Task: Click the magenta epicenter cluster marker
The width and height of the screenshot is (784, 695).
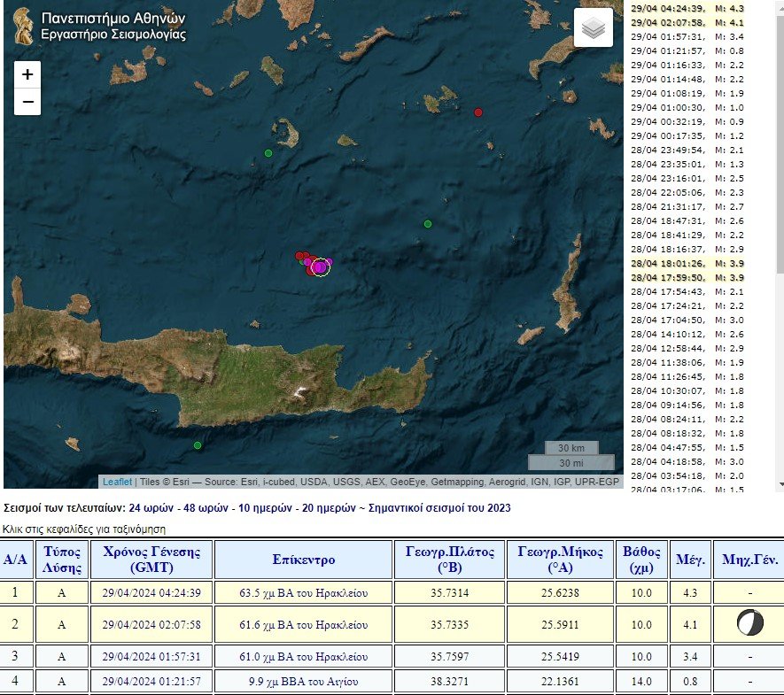Action: (320, 266)
